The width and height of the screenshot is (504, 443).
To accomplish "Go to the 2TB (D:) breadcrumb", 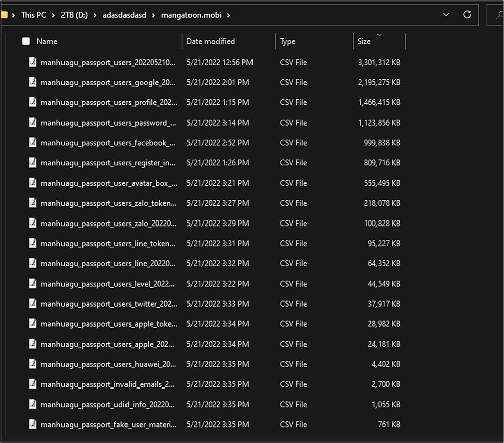I will pos(74,15).
